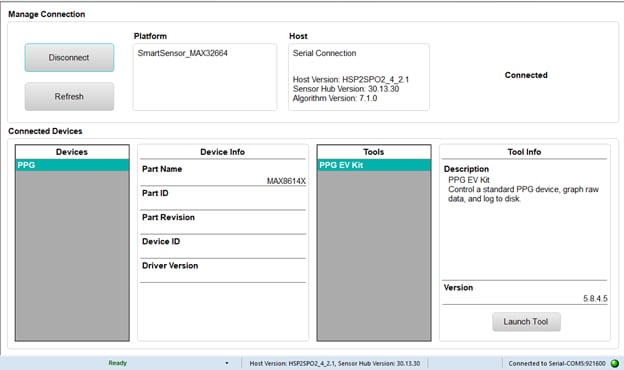
Task: Click the Driver Version field
Action: tap(223, 271)
